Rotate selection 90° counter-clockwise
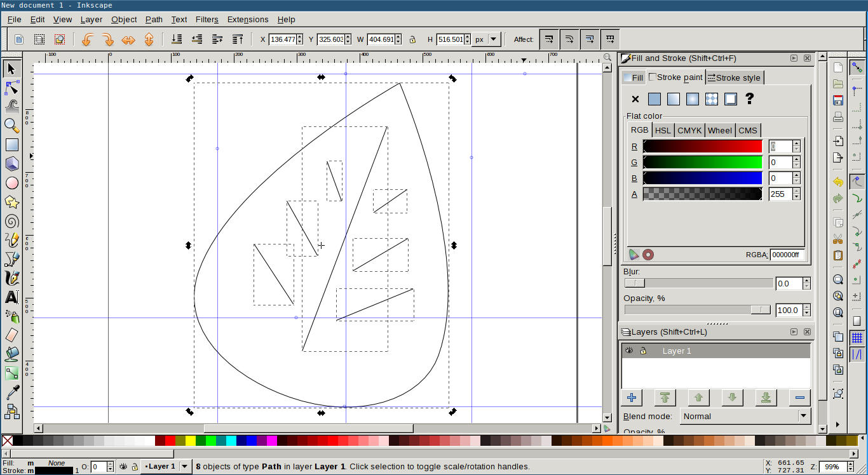 (x=88, y=39)
